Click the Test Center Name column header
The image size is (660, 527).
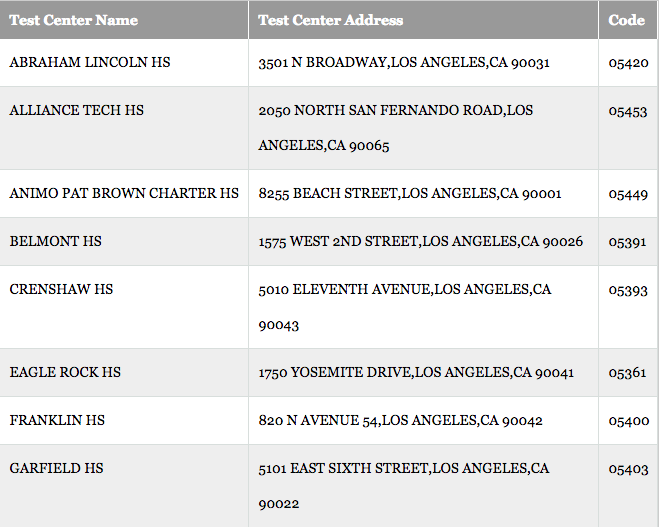(x=74, y=20)
